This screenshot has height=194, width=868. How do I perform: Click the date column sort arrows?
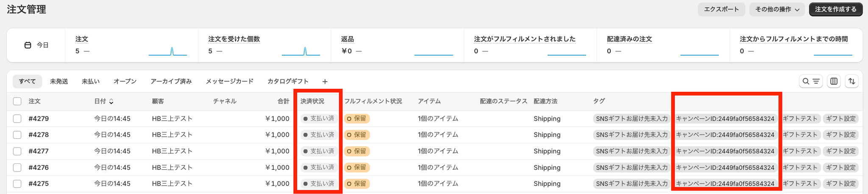[x=111, y=101]
